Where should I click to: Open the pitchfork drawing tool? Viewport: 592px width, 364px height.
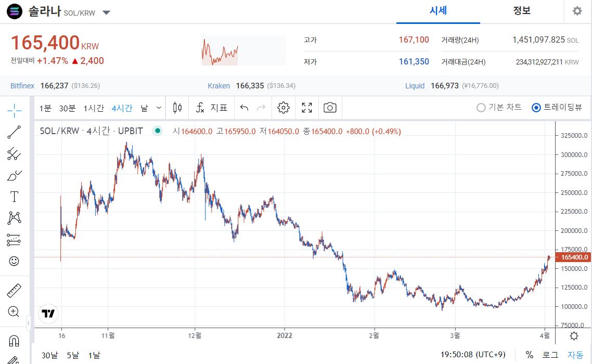tap(15, 154)
